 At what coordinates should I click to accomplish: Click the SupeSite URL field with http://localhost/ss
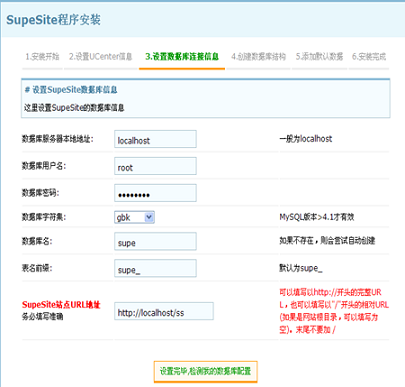pyautogui.click(x=164, y=311)
